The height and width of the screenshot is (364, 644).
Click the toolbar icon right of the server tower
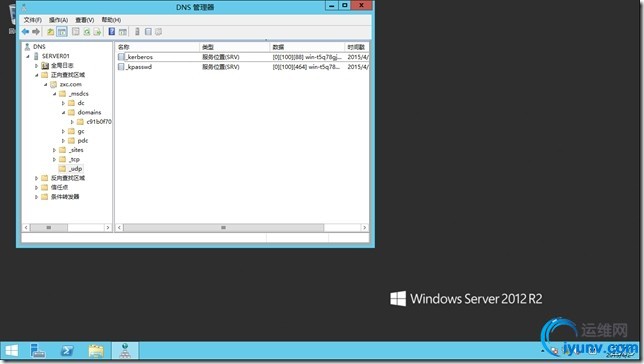(x=148, y=32)
